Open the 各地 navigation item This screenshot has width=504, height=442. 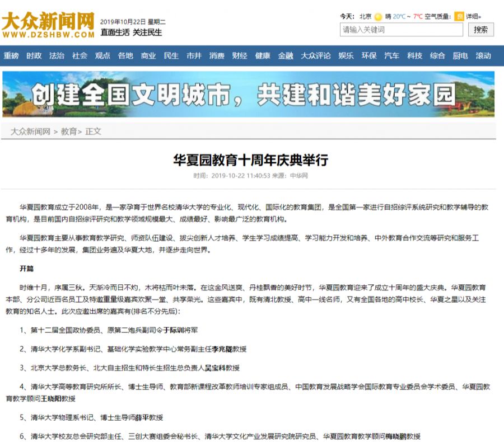(x=125, y=56)
